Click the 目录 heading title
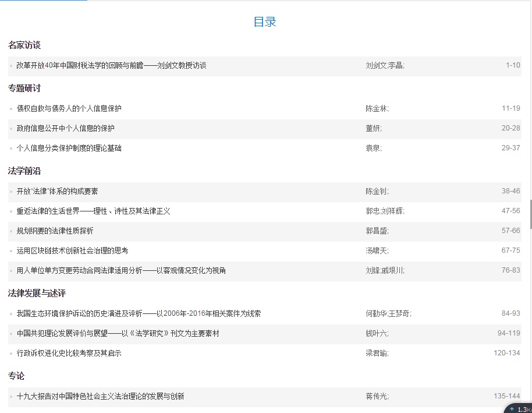The height and width of the screenshot is (413, 532). 265,22
